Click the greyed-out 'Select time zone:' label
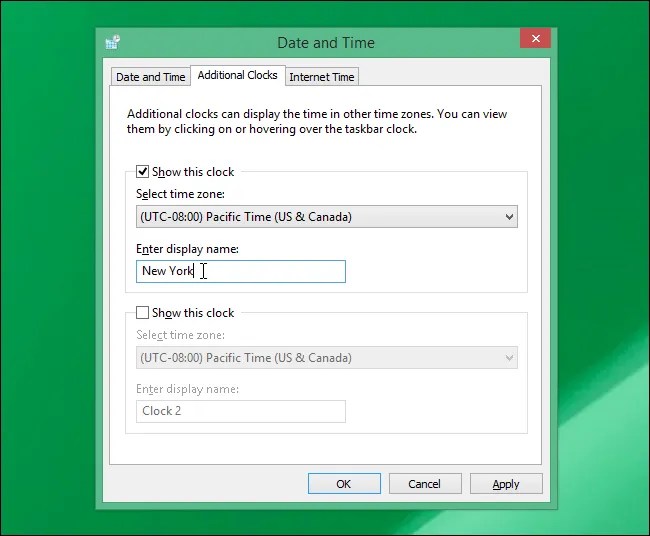 [180, 335]
